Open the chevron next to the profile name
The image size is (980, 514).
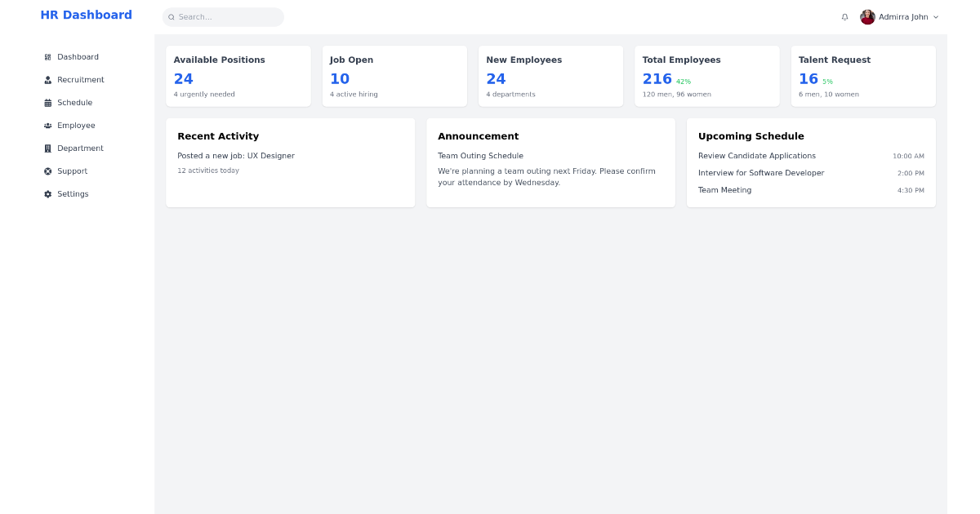(x=935, y=16)
